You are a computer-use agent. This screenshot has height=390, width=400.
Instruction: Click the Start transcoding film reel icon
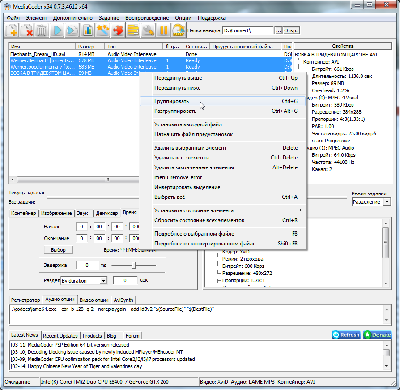coord(179,30)
